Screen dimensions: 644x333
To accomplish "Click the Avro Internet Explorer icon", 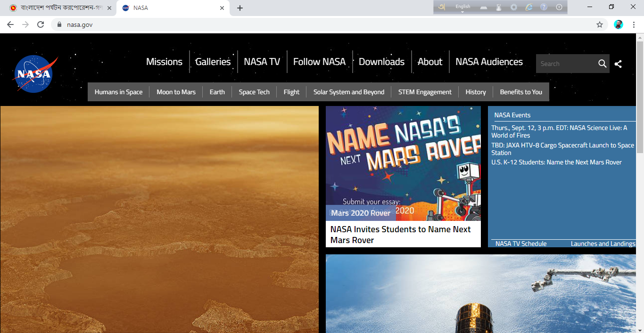I will pos(529,7).
